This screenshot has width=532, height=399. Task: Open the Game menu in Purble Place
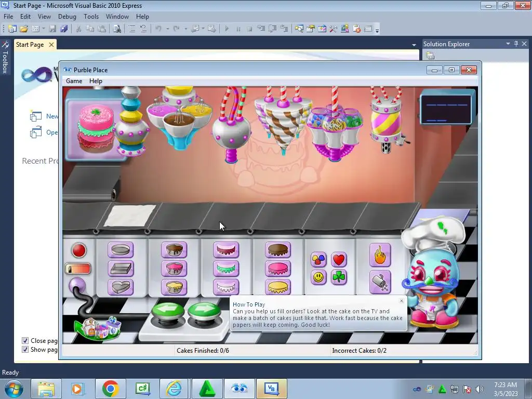[x=74, y=81]
